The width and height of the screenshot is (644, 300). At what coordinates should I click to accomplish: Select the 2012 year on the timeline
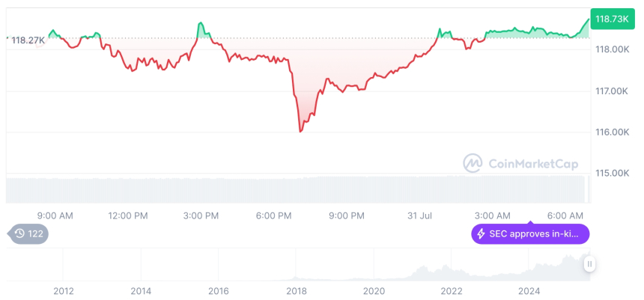point(64,290)
